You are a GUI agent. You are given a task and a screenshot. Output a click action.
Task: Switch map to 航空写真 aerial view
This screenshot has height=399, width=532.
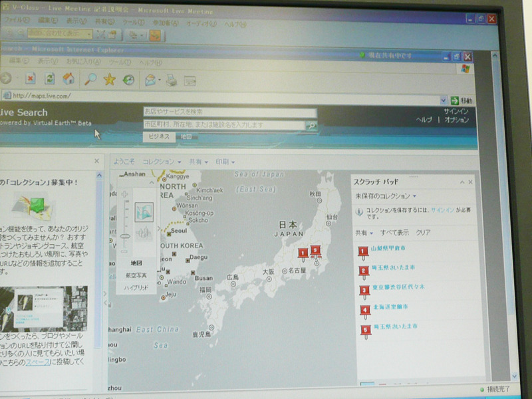(x=136, y=275)
